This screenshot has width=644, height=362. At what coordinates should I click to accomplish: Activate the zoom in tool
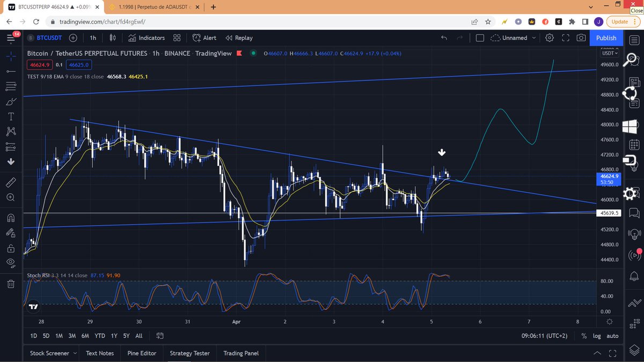pyautogui.click(x=11, y=197)
